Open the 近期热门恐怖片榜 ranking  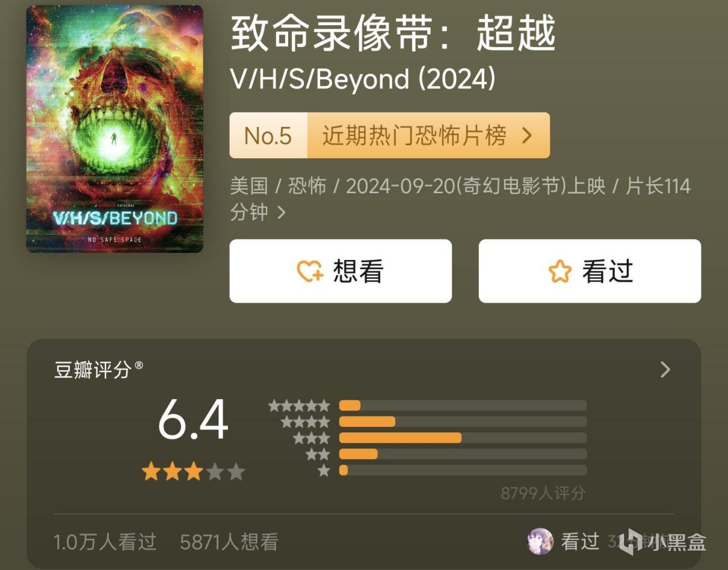click(428, 136)
